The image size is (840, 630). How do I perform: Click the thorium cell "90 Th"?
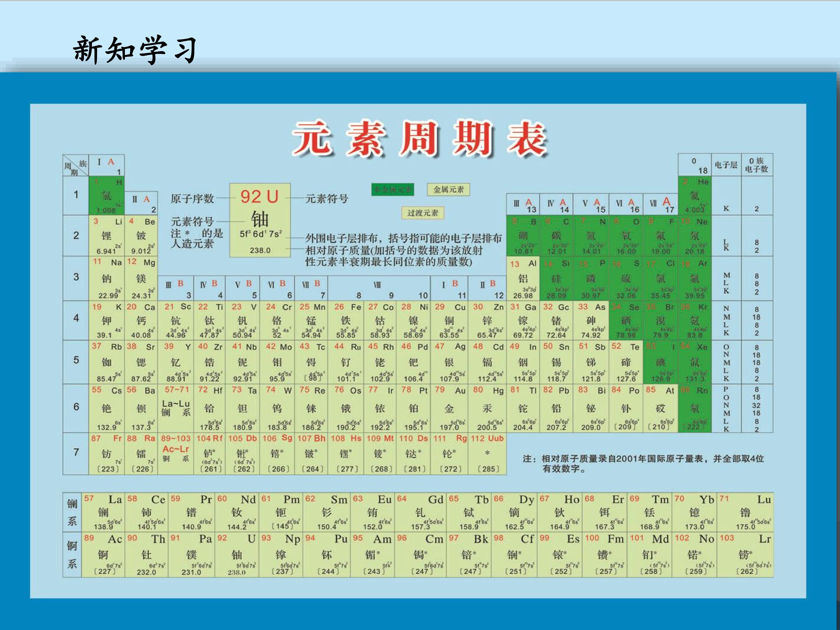pos(147,554)
